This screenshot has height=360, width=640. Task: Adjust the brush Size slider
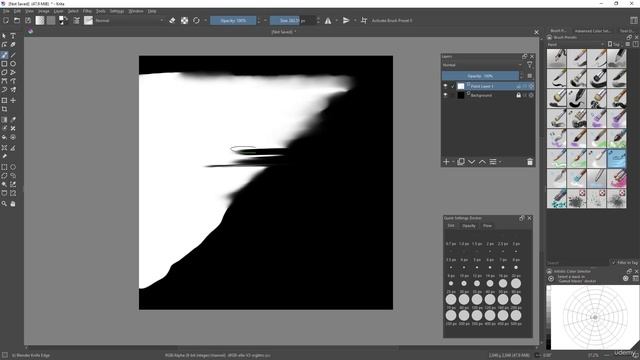tap(292, 20)
